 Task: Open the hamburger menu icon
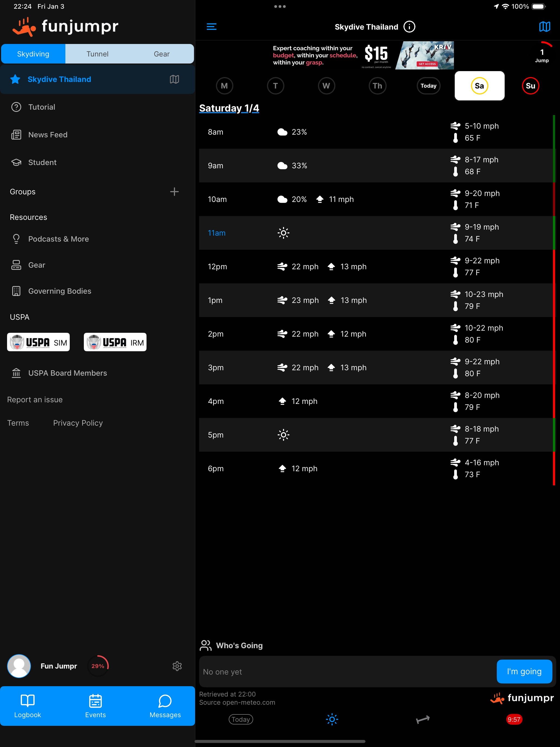[x=211, y=27]
